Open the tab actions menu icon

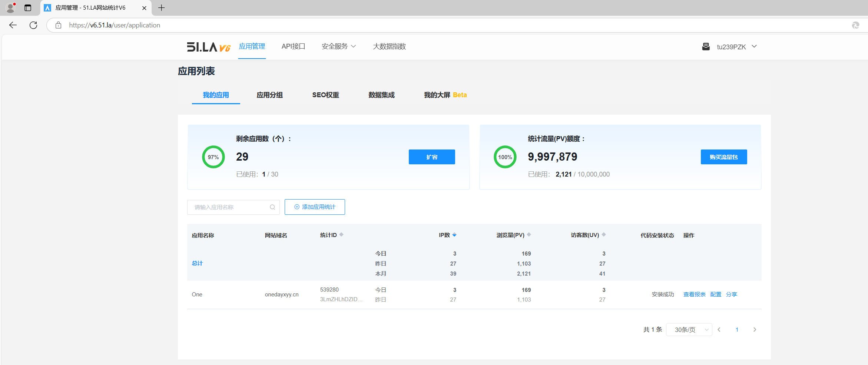(x=28, y=8)
